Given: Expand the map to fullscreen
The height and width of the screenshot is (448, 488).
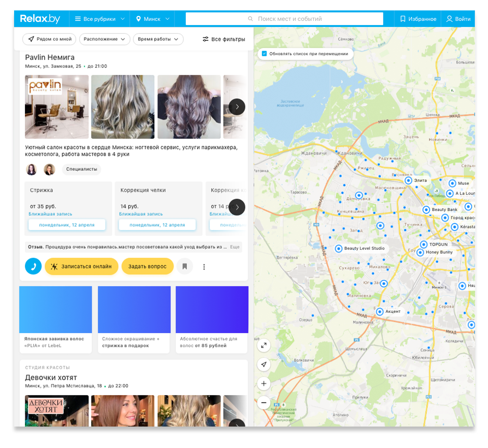Looking at the screenshot, I should click(264, 345).
